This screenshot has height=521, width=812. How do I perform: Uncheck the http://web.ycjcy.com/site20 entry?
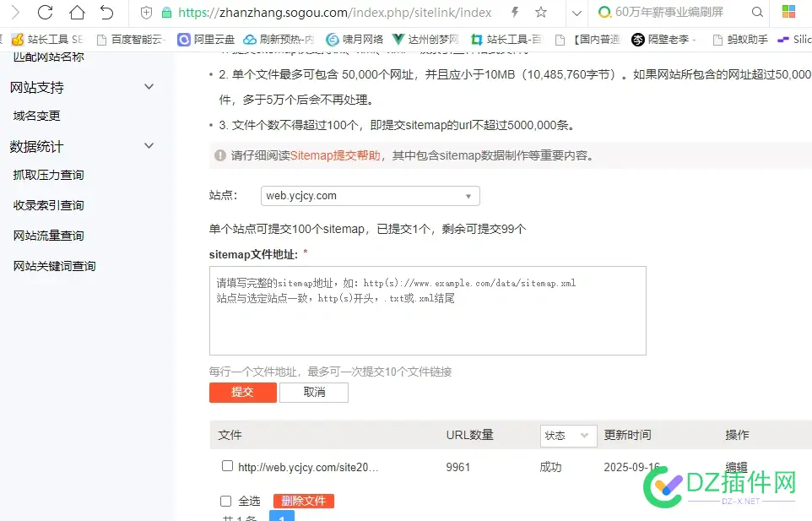click(227, 467)
